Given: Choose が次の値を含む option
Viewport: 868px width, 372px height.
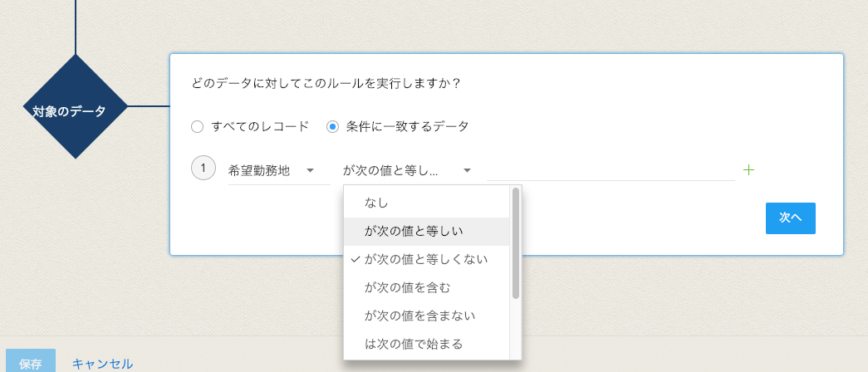Looking at the screenshot, I should [x=426, y=288].
